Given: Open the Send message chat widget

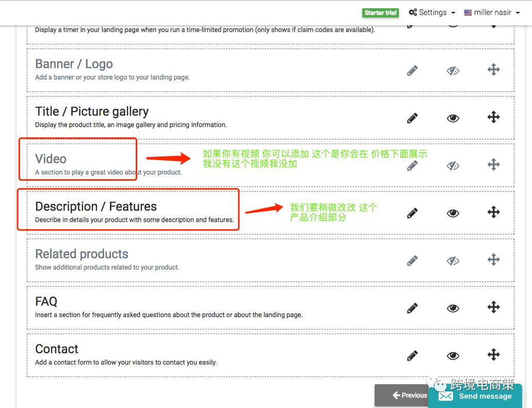Looking at the screenshot, I should tap(475, 396).
